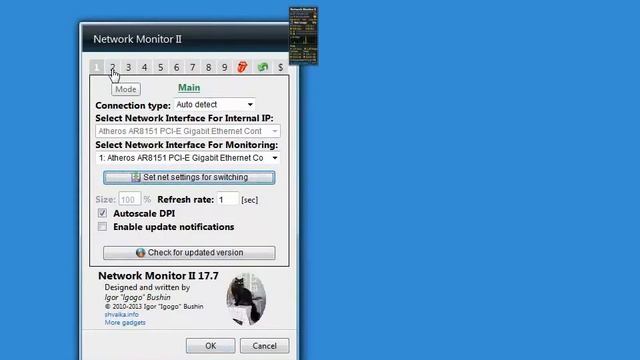The image size is (640, 360).
Task: Click the globe icon on update button
Action: pyautogui.click(x=140, y=253)
